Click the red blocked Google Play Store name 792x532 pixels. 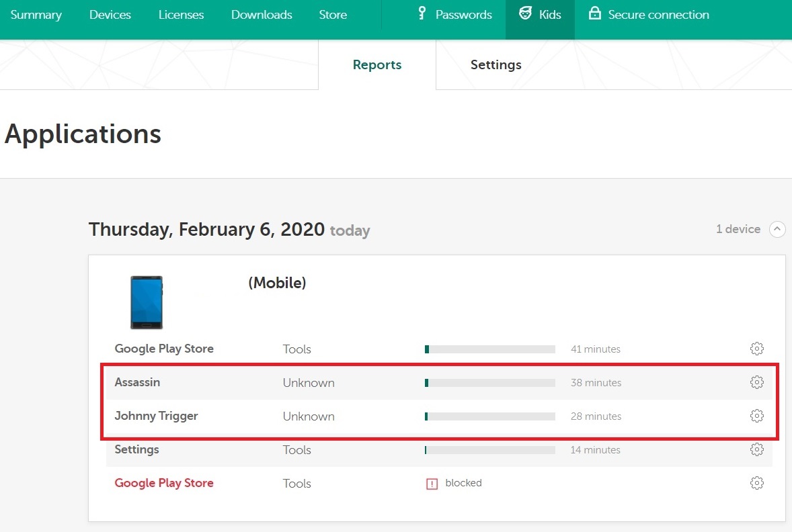click(164, 483)
